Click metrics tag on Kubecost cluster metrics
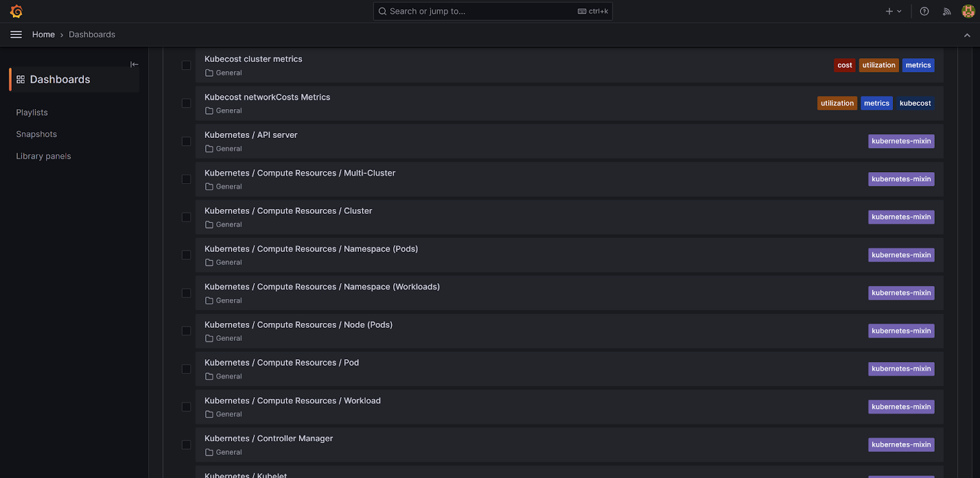The width and height of the screenshot is (980, 478). coord(918,66)
